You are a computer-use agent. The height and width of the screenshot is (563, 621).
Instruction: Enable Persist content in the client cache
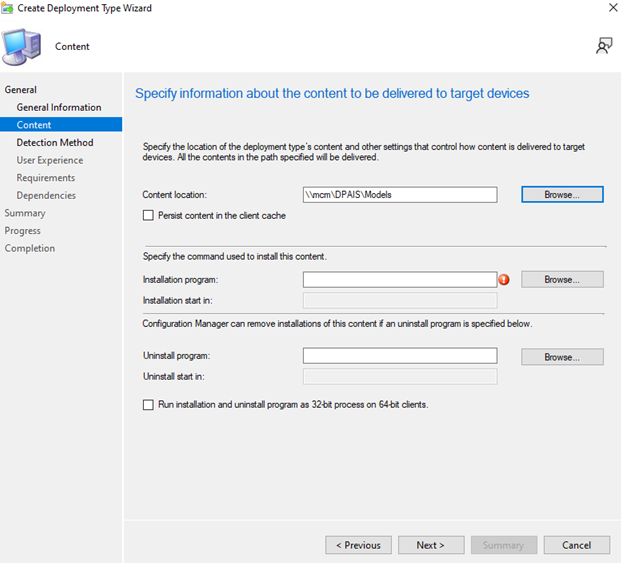point(148,215)
